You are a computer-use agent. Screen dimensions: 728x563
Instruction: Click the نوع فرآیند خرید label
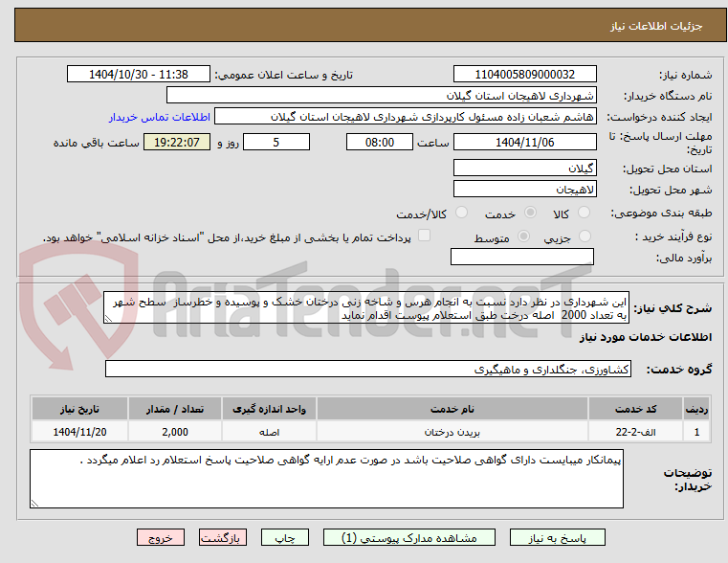coord(673,236)
